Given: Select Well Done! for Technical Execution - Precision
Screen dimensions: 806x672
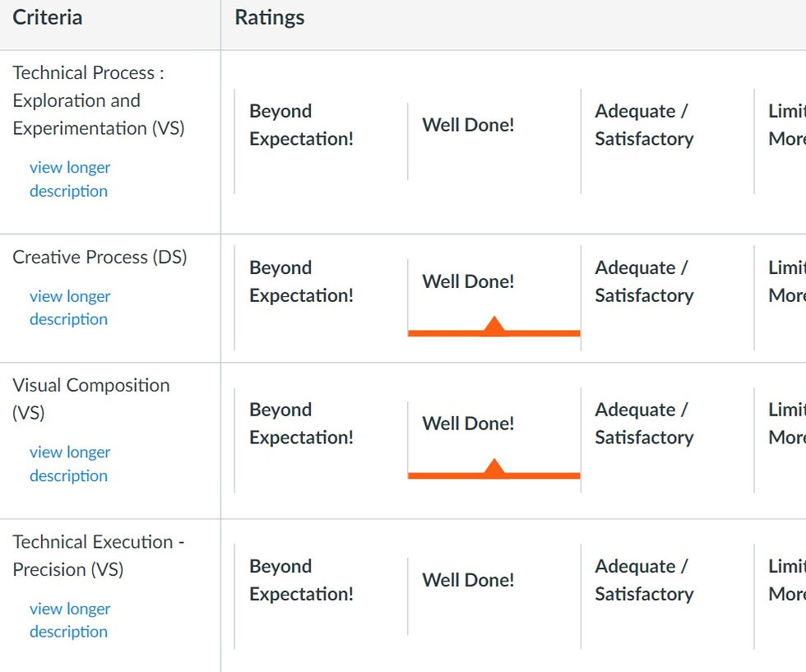Looking at the screenshot, I should [x=468, y=580].
